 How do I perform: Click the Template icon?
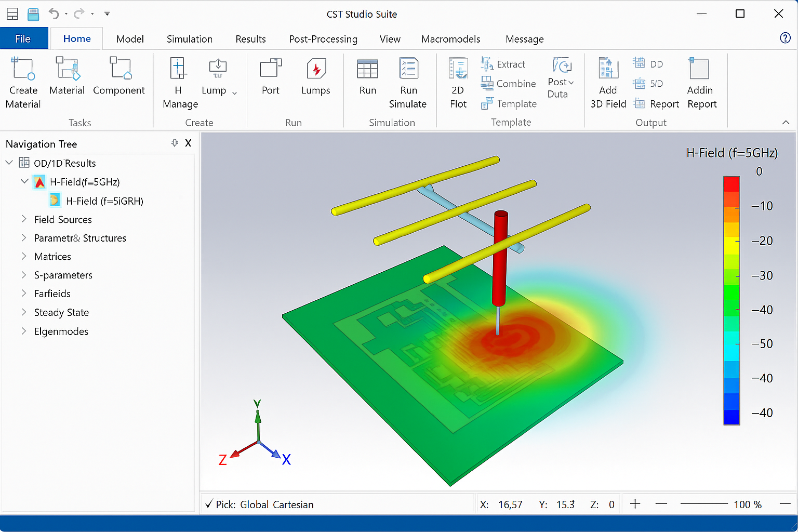[x=487, y=103]
